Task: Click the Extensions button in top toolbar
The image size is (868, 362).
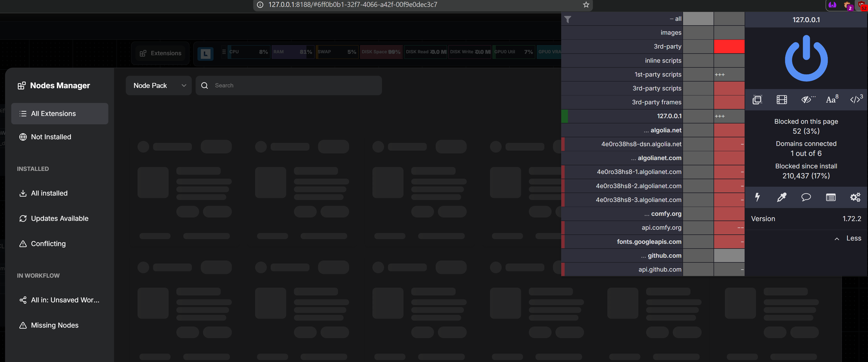Action: (160, 53)
